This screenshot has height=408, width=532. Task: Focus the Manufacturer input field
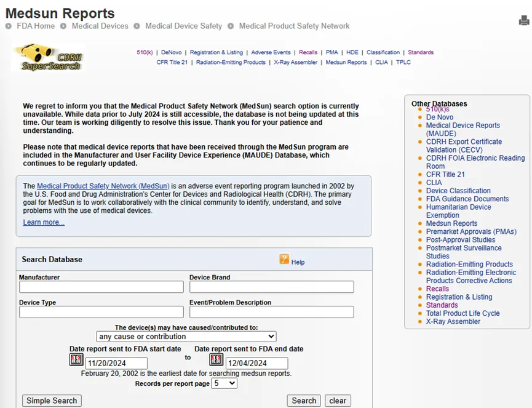point(101,287)
